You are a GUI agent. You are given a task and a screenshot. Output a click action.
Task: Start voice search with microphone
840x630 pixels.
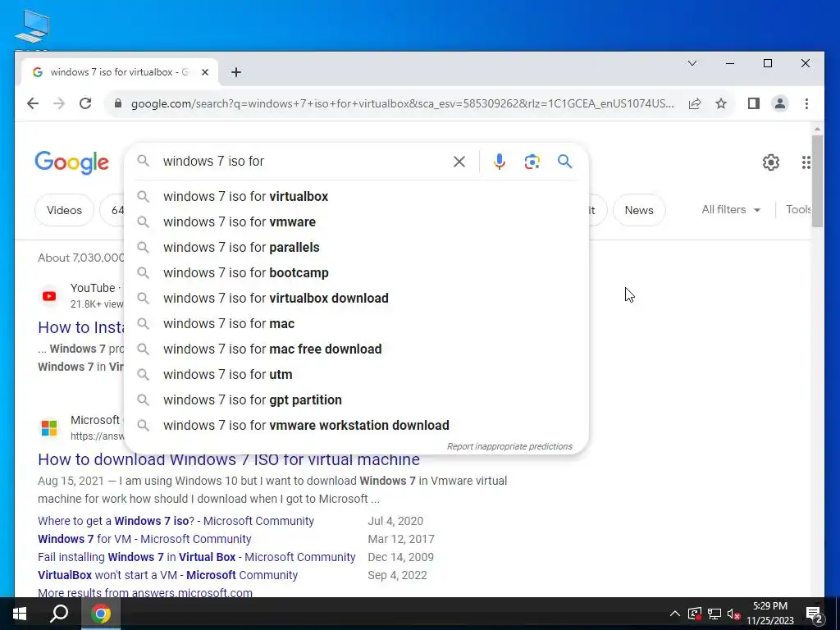[x=500, y=162]
